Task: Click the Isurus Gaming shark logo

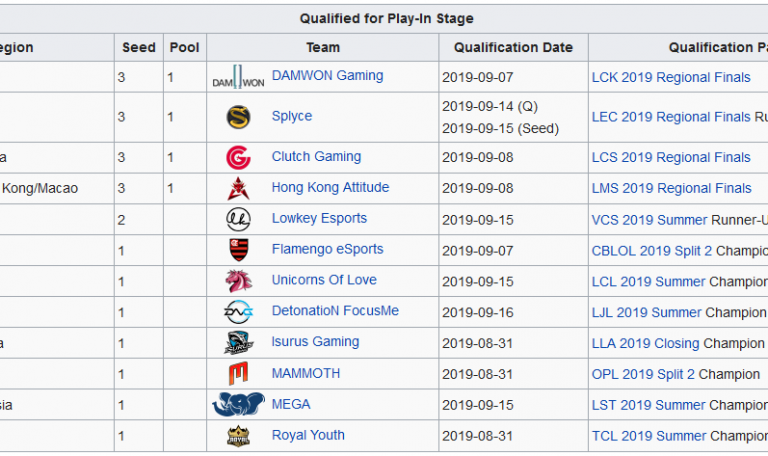Action: (x=238, y=343)
